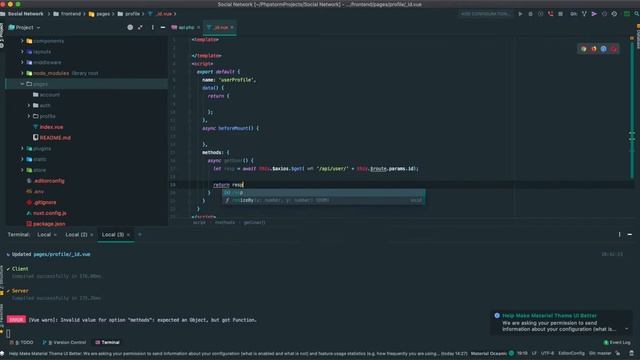The image size is (640, 360).
Task: Open preview in Chrome browser icon
Action: pyautogui.click(x=584, y=49)
